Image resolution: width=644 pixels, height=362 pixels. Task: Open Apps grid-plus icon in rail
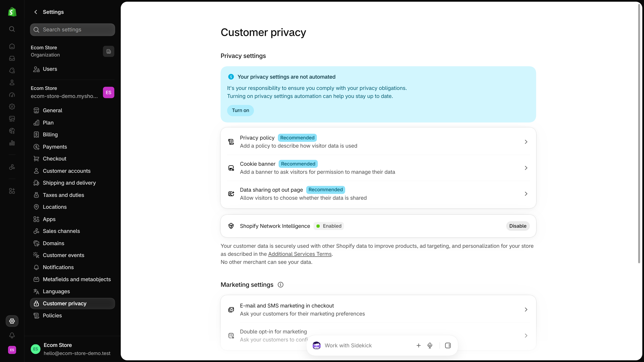(12, 191)
